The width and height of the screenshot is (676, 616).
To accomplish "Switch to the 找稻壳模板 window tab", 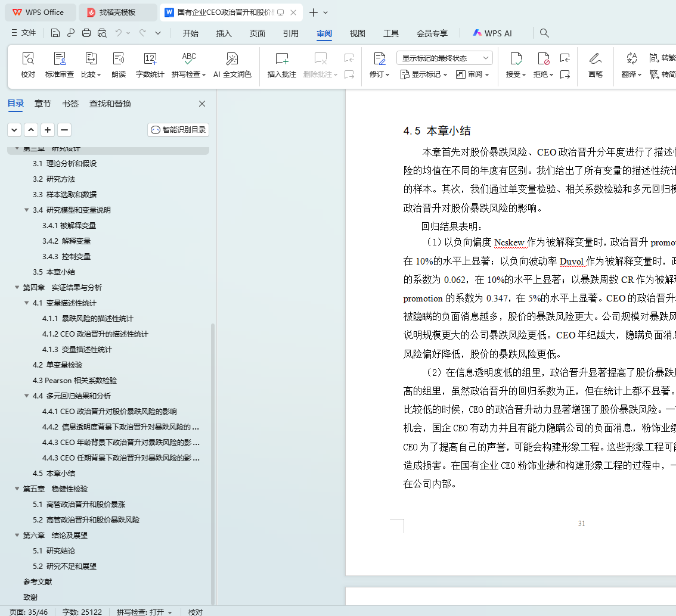I will click(x=117, y=13).
